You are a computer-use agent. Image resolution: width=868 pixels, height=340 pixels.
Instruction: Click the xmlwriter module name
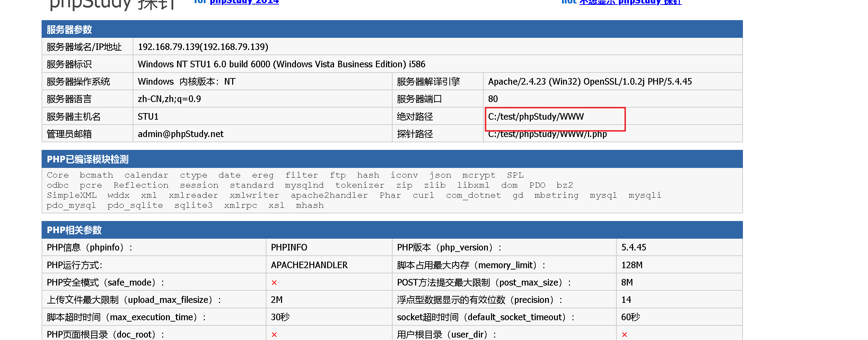pyautogui.click(x=254, y=195)
